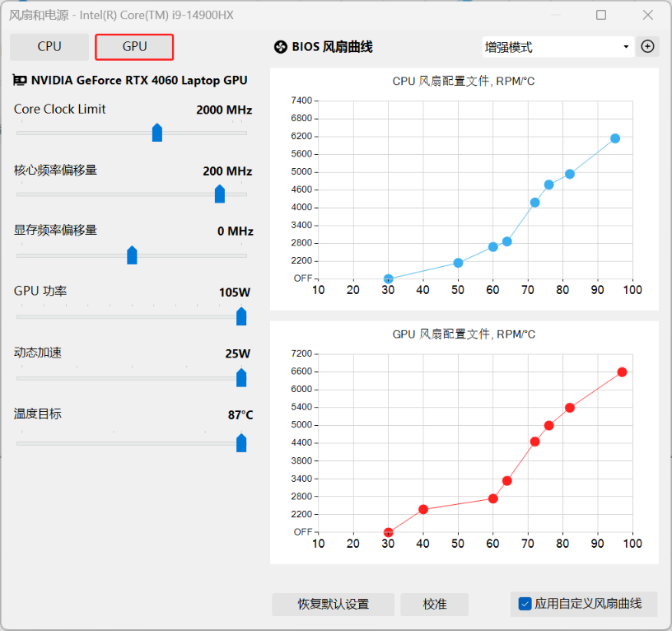This screenshot has height=631, width=672.
Task: Click the 25W dynamic boost value
Action: [238, 354]
